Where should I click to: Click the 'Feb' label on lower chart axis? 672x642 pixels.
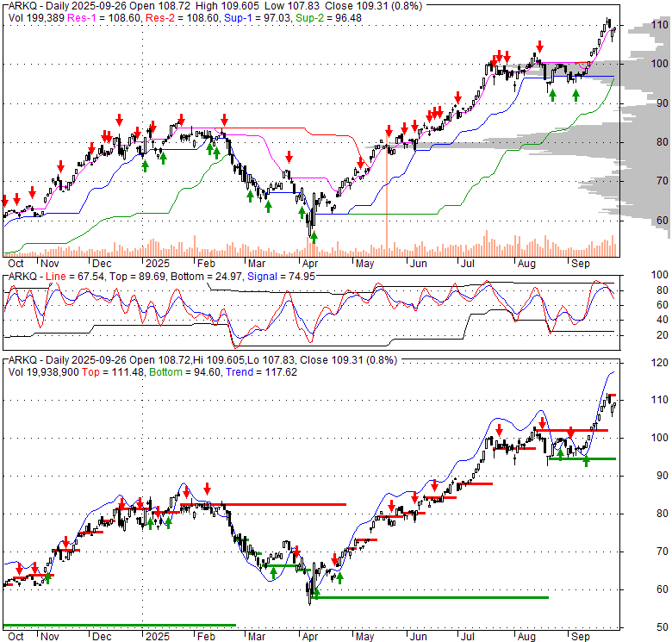point(206,637)
